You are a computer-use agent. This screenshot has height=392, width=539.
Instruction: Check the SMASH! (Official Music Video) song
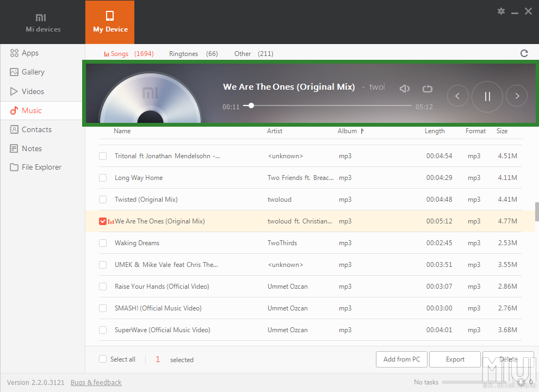103,308
